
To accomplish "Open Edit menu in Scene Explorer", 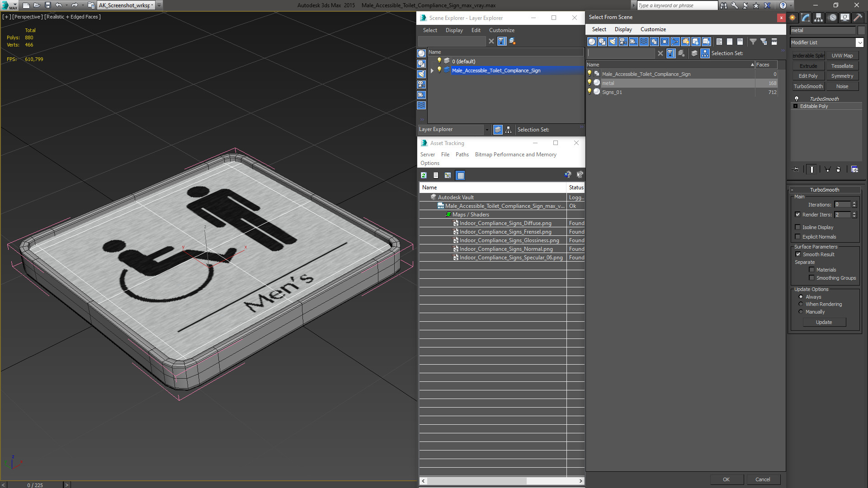I will point(476,30).
